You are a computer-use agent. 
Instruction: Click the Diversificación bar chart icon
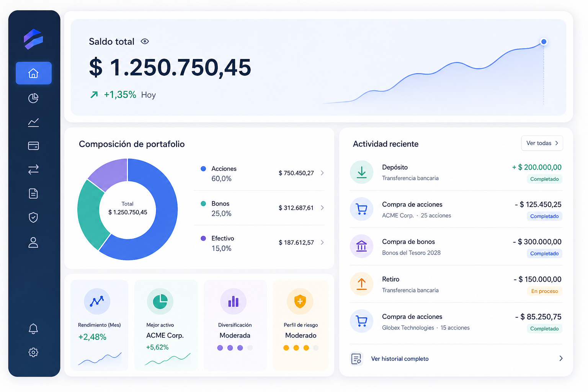pos(234,301)
